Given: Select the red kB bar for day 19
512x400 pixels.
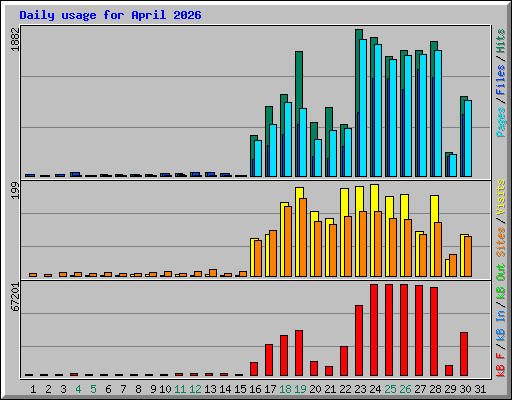Looking at the screenshot, I should coord(299,353).
